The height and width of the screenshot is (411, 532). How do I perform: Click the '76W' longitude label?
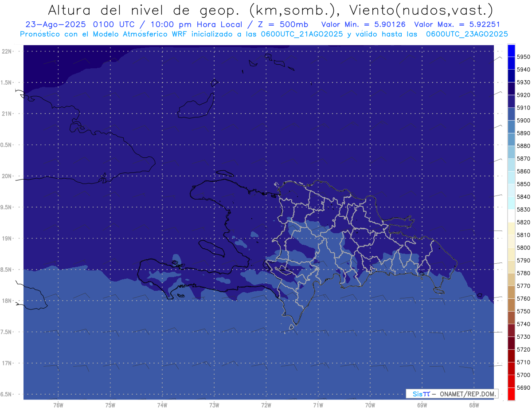point(58,405)
